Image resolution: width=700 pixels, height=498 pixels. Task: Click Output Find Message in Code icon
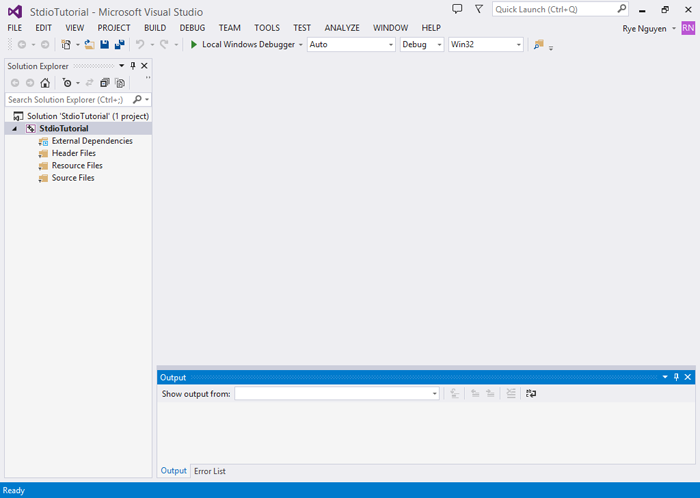click(x=454, y=394)
